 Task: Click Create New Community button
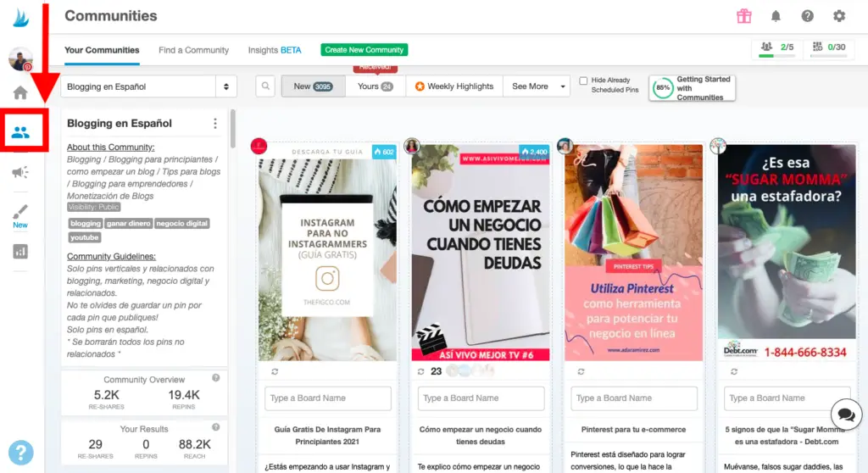tap(364, 50)
